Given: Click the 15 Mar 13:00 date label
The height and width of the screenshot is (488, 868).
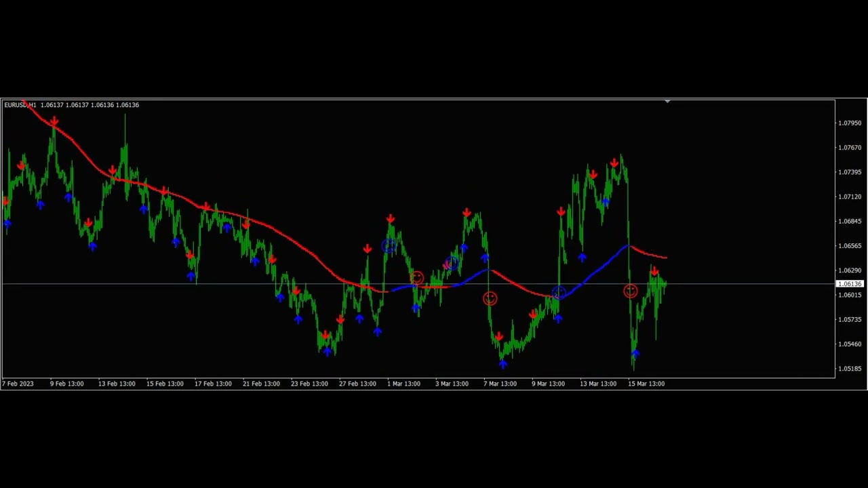Looking at the screenshot, I should click(646, 384).
